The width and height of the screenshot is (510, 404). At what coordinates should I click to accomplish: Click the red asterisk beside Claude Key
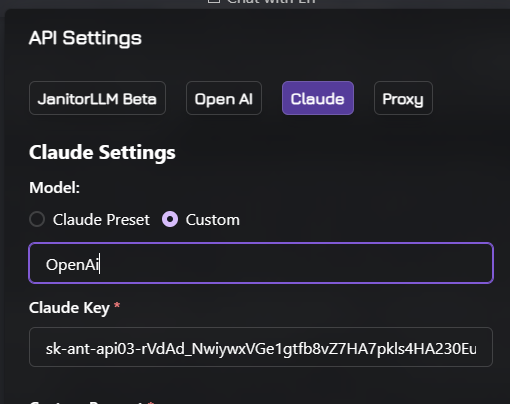pyautogui.click(x=117, y=306)
